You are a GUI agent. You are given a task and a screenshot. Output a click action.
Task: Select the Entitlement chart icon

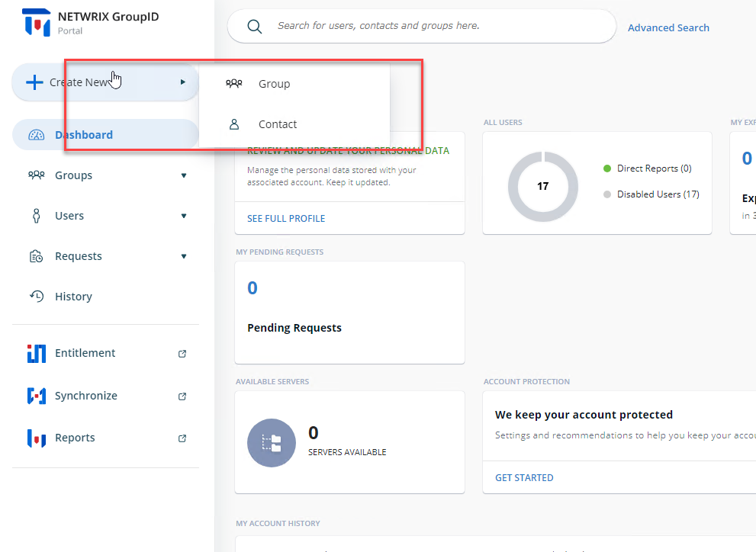37,353
